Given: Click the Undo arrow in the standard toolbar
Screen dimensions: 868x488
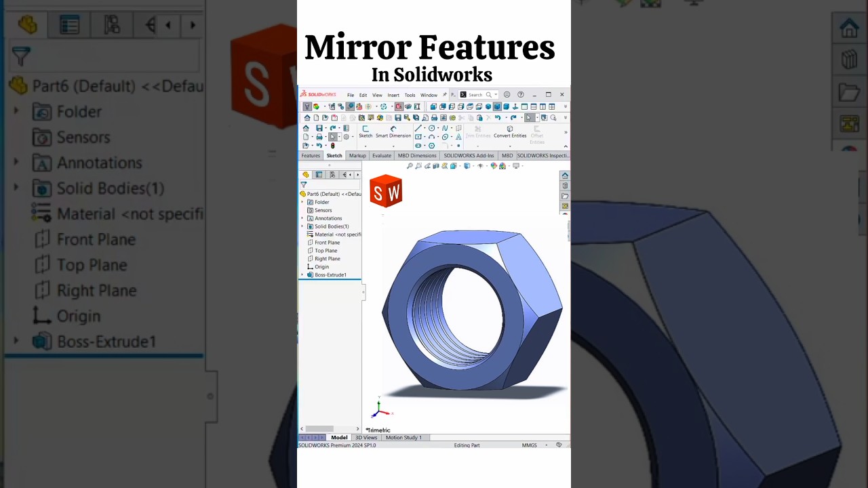Looking at the screenshot, I should pos(498,118).
